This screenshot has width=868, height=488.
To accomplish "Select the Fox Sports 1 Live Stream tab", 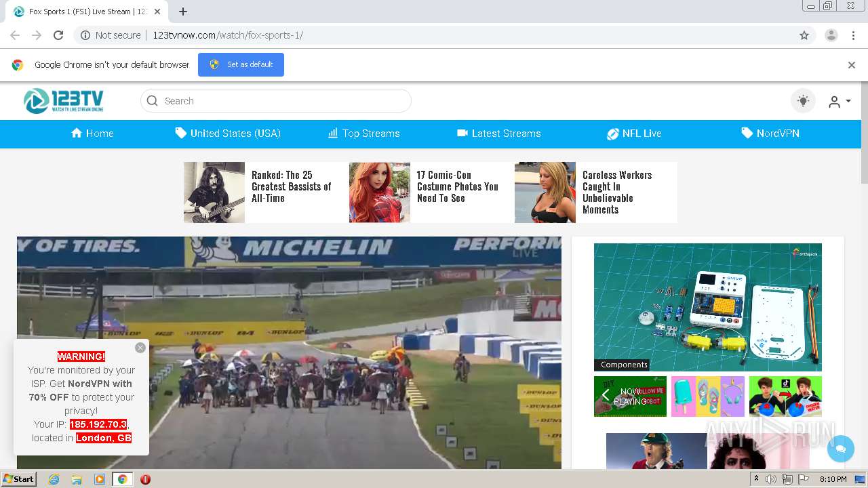I will point(87,12).
